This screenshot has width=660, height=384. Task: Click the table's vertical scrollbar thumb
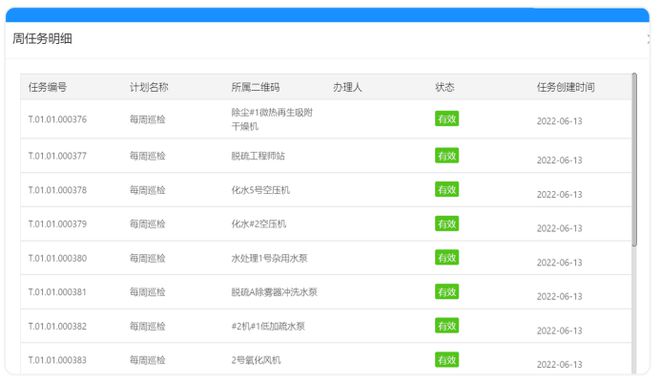pos(634,160)
